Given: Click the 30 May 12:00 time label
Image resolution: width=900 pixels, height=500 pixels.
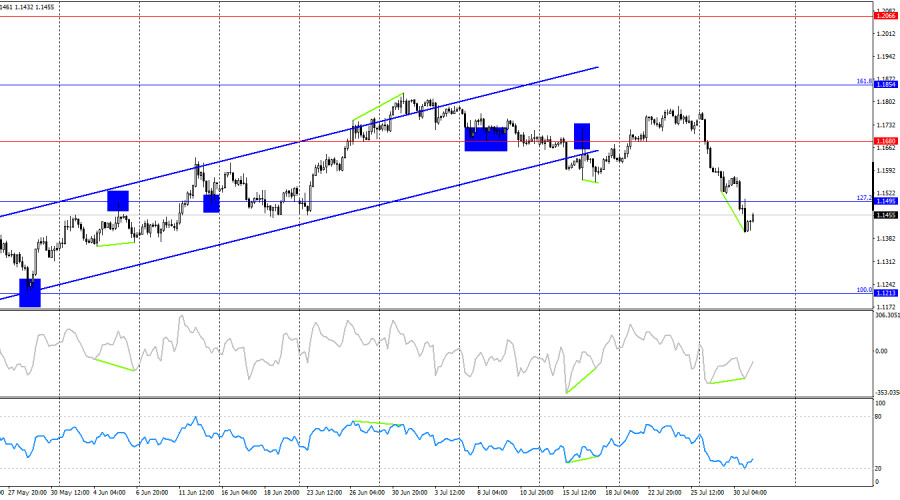Looking at the screenshot, I should pos(70,493).
